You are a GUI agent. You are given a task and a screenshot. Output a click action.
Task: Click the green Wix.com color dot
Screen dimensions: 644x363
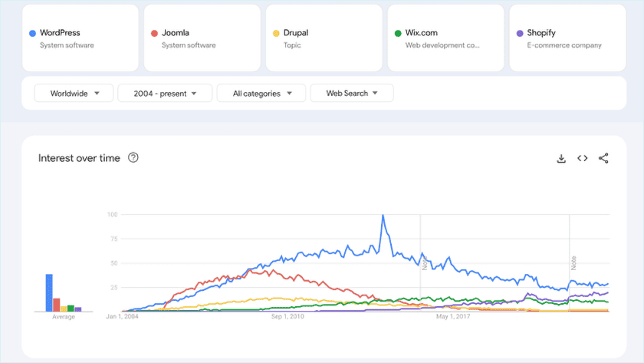coord(398,33)
